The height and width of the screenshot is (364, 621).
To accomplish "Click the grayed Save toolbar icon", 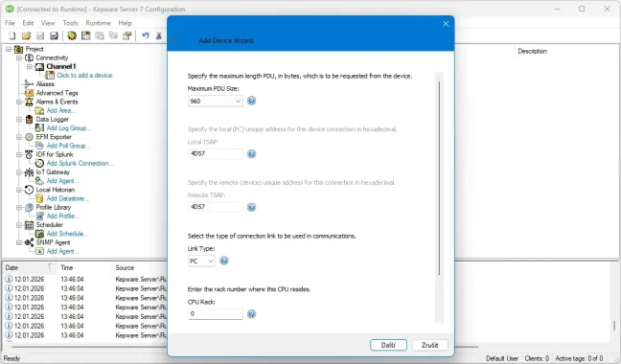I will 40,36.
